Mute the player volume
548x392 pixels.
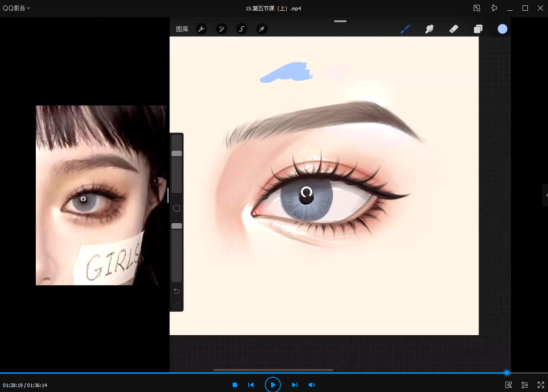(x=312, y=385)
